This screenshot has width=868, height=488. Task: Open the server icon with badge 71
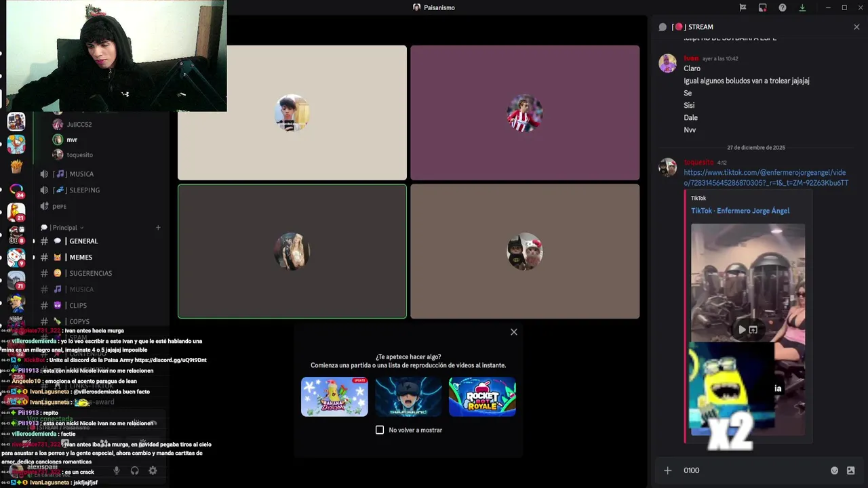pyautogui.click(x=16, y=281)
